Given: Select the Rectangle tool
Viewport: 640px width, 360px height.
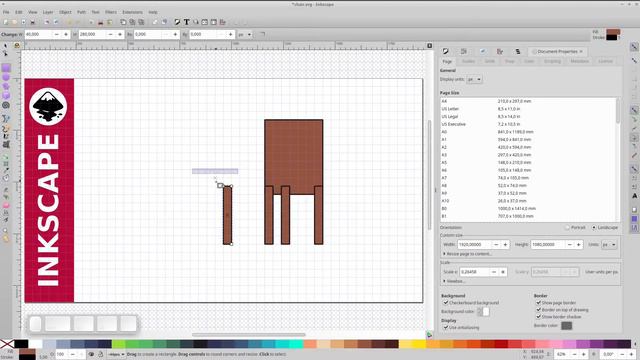Looking at the screenshot, I should (x=6, y=68).
